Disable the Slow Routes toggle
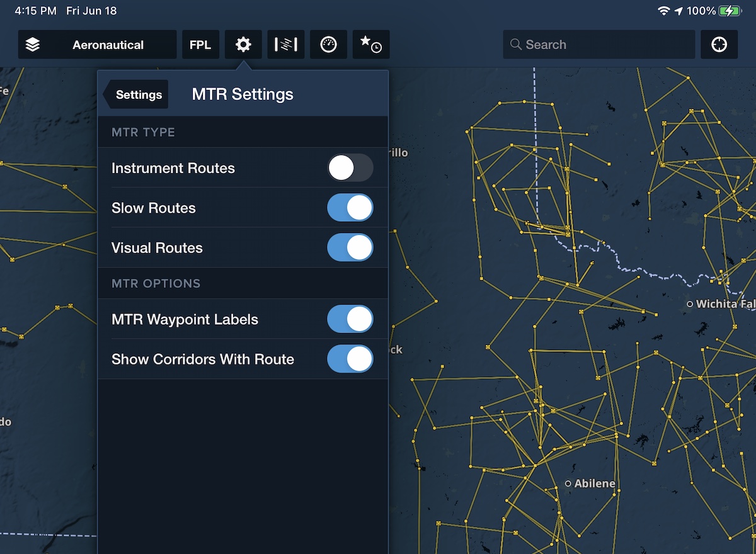Image resolution: width=756 pixels, height=554 pixels. (350, 207)
